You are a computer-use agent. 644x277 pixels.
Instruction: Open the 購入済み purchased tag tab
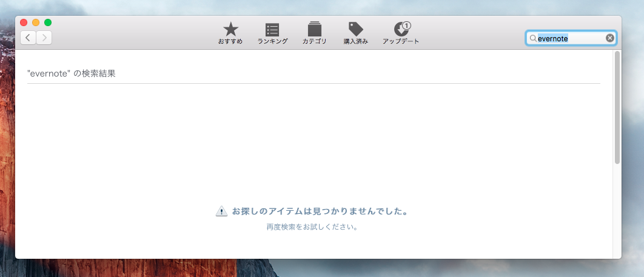(356, 33)
